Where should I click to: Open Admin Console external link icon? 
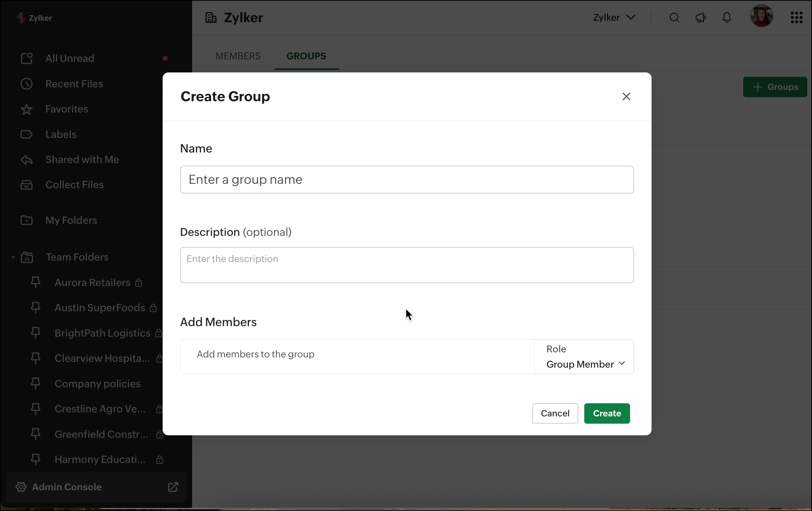pyautogui.click(x=173, y=487)
